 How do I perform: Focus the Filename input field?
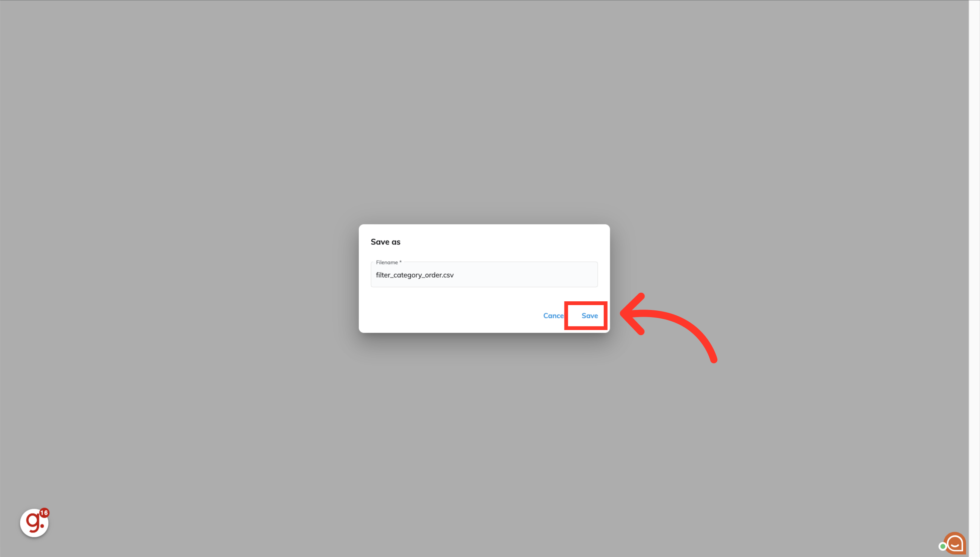(484, 275)
